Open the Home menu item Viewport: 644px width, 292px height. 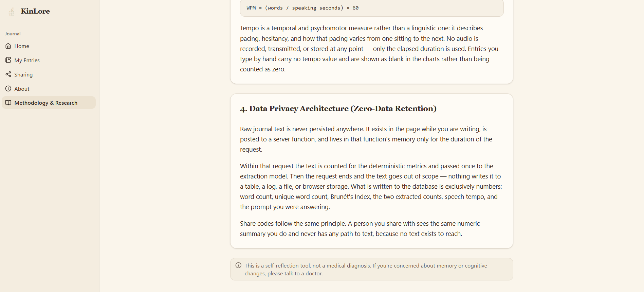[49, 46]
